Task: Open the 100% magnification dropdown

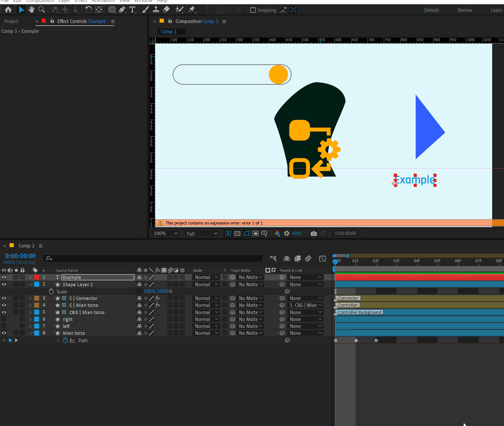Action: point(166,233)
